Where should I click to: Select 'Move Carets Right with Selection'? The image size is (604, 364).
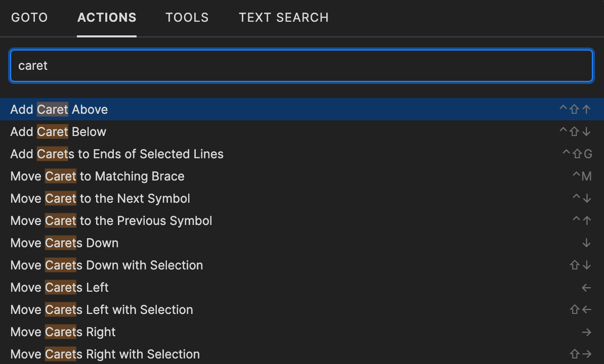pos(302,354)
